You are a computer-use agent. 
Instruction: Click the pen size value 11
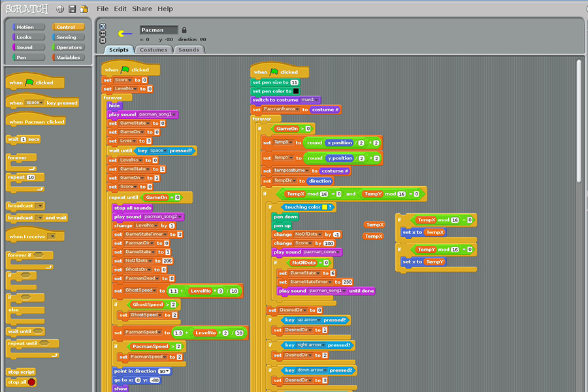(x=295, y=82)
